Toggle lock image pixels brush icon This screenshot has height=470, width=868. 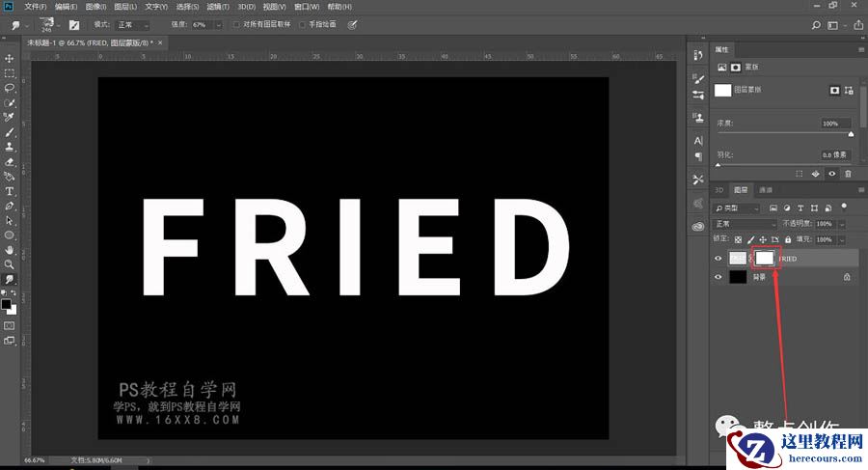[x=750, y=239]
